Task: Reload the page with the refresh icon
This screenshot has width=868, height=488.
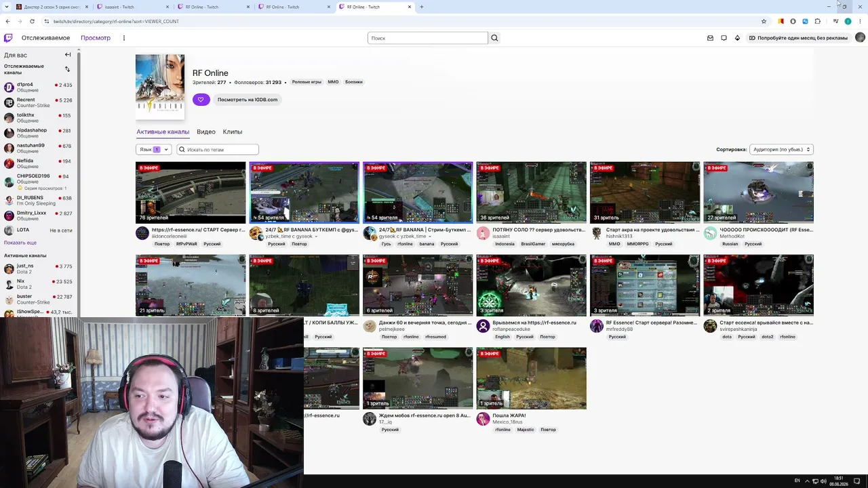Action: tap(32, 21)
